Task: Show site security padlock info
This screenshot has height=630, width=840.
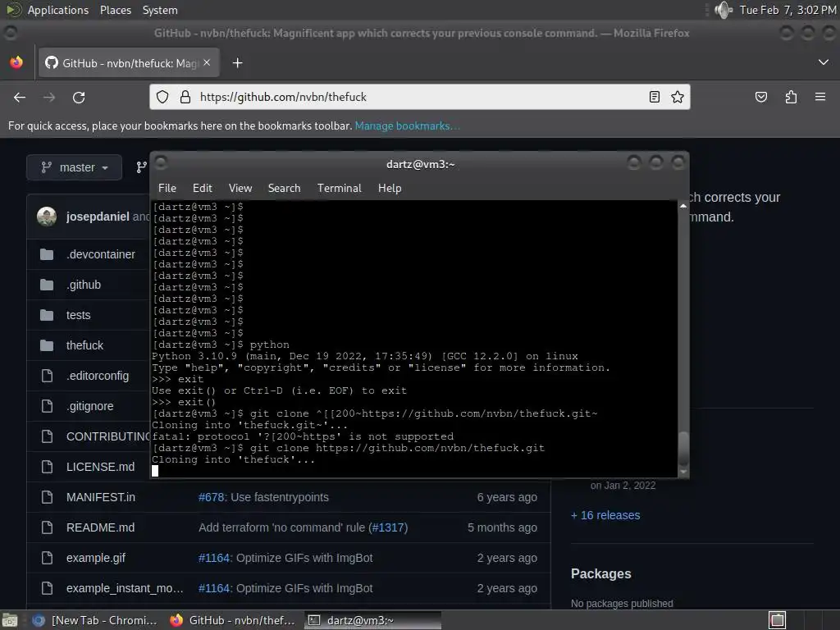Action: [185, 97]
